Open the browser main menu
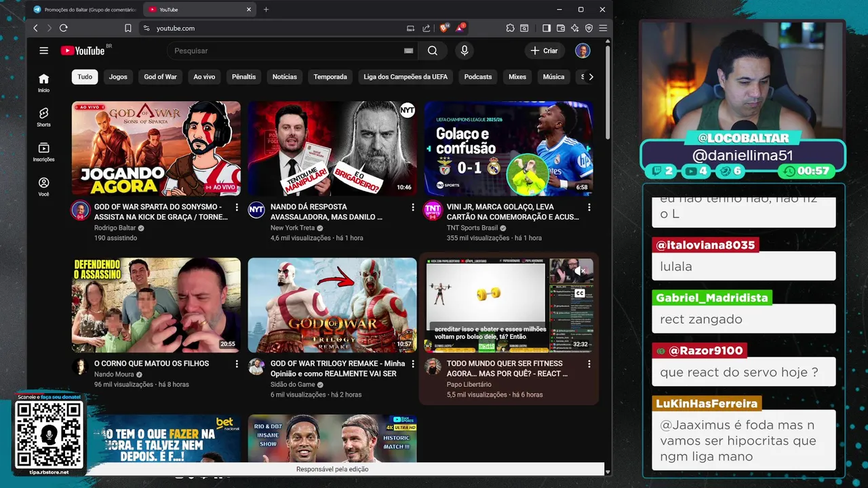Image resolution: width=868 pixels, height=488 pixels. (x=603, y=28)
